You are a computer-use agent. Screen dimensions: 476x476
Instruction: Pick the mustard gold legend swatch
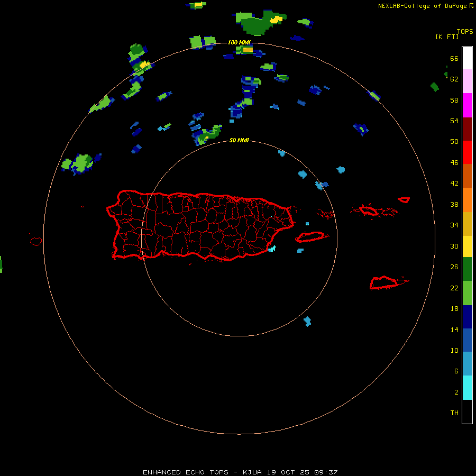(x=467, y=224)
